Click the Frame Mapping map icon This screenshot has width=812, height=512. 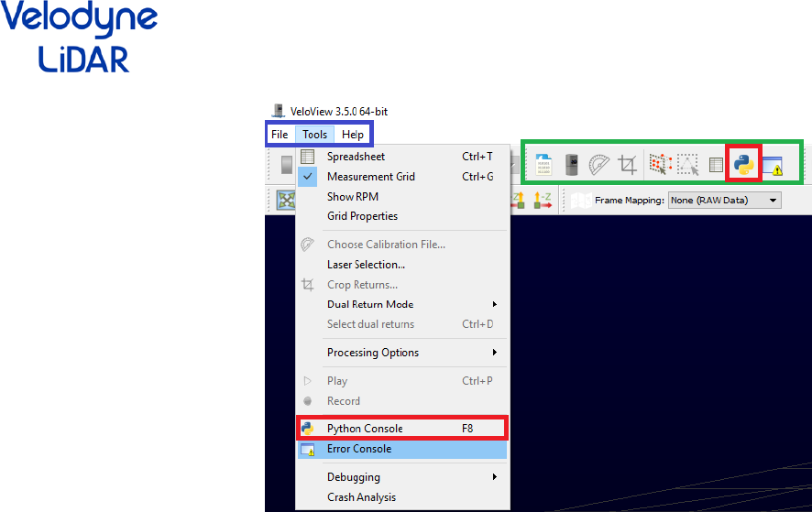click(581, 201)
